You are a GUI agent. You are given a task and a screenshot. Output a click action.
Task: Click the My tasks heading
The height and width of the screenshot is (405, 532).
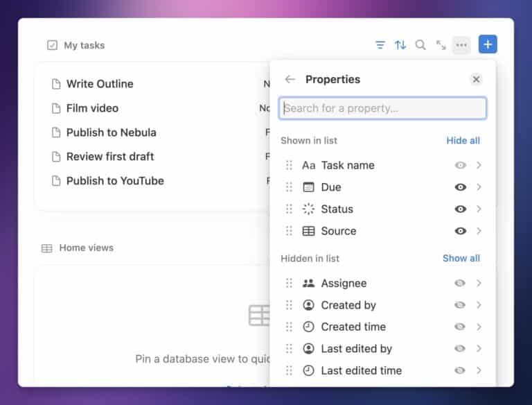click(84, 45)
